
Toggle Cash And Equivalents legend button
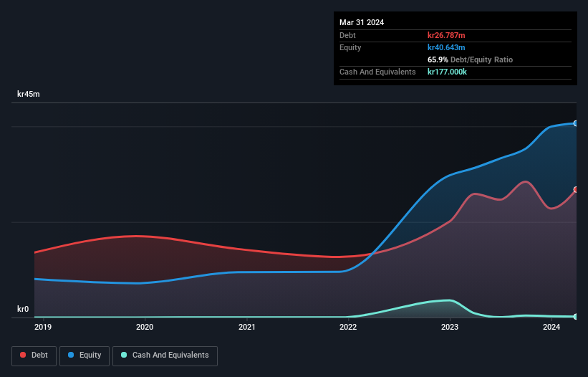(165, 355)
